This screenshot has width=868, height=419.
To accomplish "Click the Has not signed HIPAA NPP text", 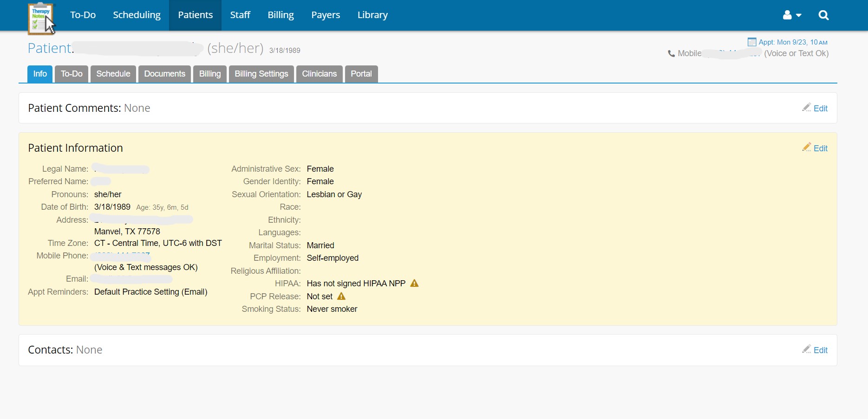I will point(356,284).
